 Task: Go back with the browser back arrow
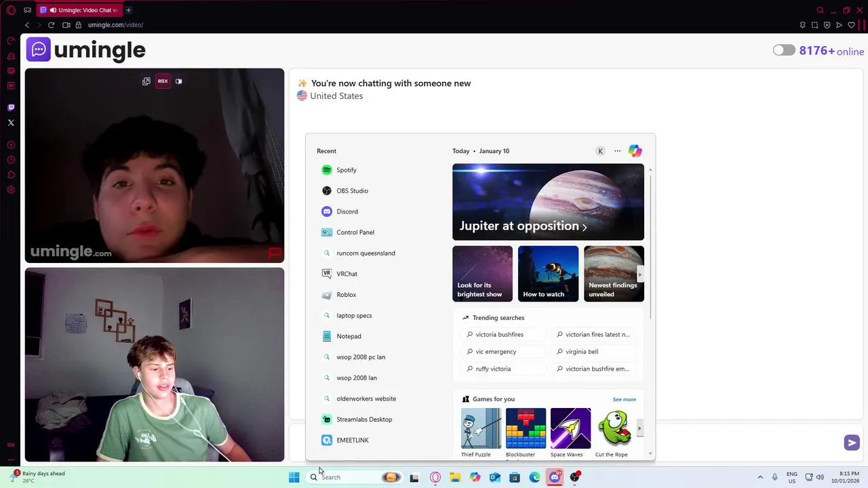[27, 25]
